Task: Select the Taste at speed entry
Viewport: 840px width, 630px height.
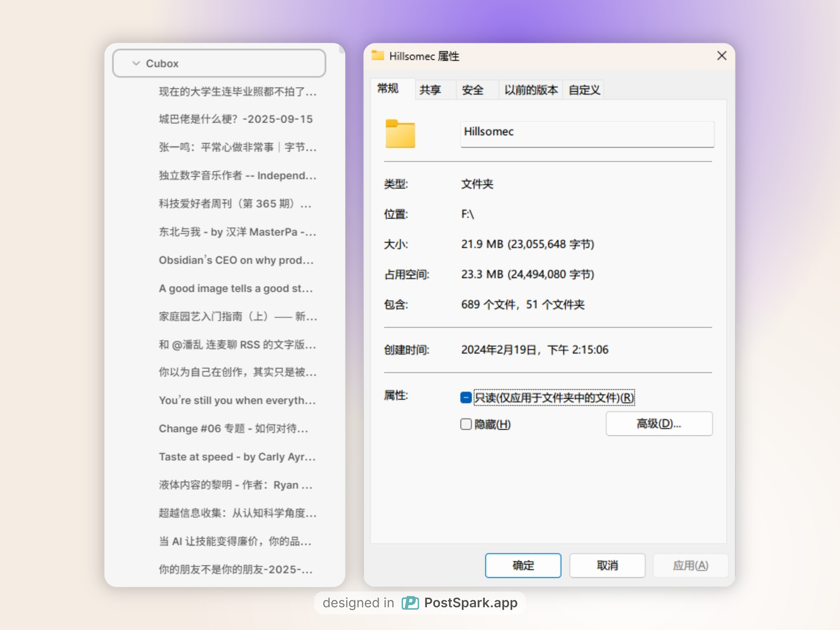Action: (237, 456)
